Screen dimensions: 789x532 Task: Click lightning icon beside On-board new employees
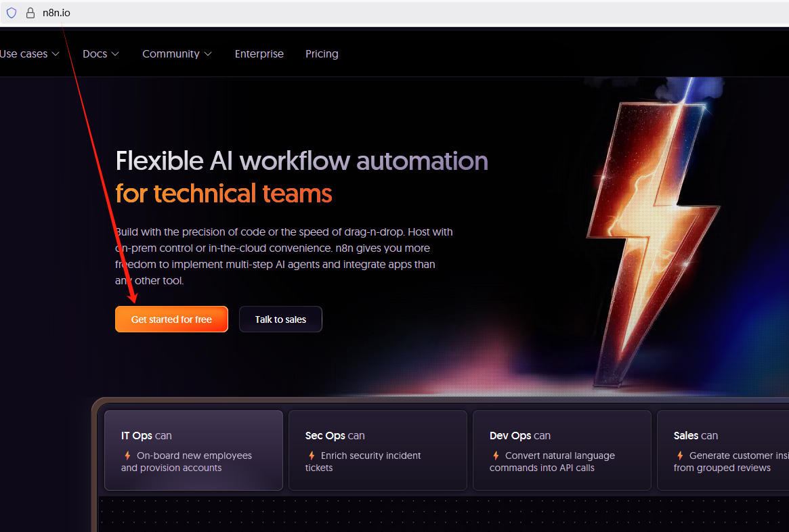(x=127, y=456)
